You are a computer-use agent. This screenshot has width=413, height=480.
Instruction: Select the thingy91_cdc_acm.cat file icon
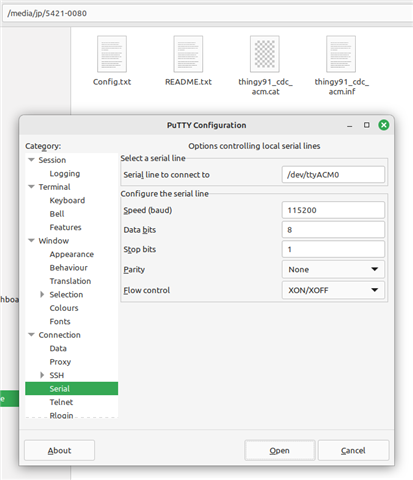pyautogui.click(x=265, y=54)
